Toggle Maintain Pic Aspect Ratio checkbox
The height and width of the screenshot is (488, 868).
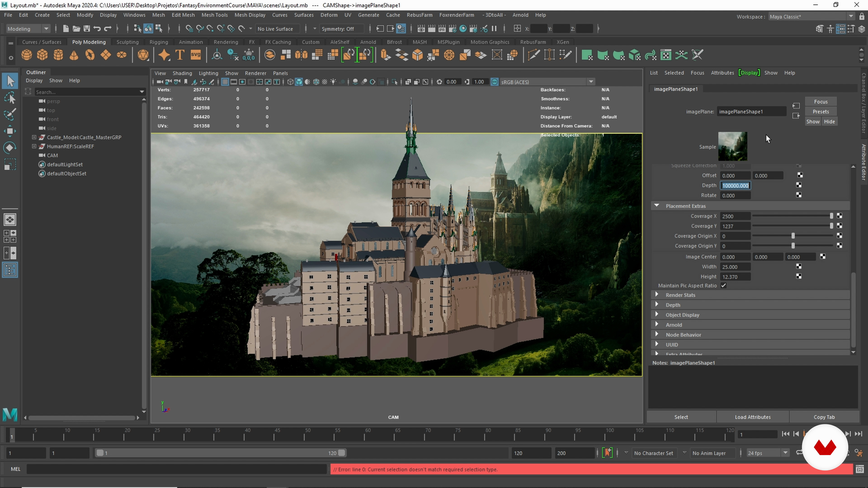tap(723, 286)
